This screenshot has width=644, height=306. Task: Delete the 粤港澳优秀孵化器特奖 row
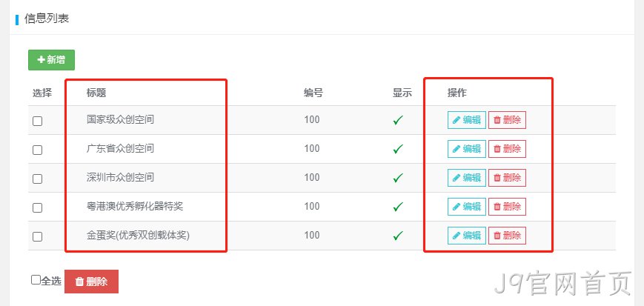click(507, 207)
